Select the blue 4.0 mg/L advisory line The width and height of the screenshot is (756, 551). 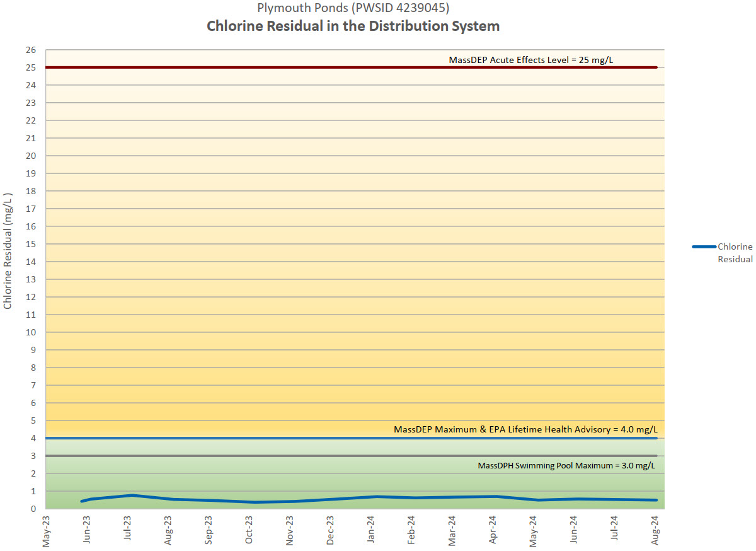[x=352, y=438]
